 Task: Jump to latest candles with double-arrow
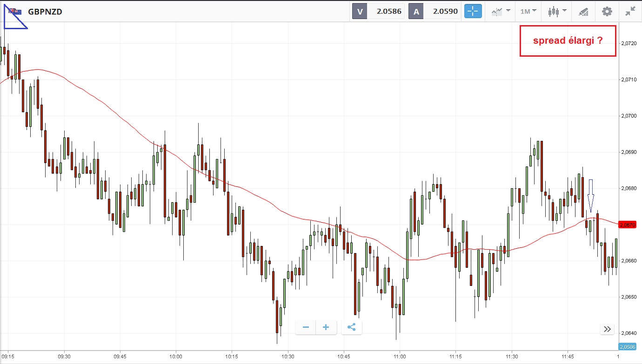[x=607, y=329]
